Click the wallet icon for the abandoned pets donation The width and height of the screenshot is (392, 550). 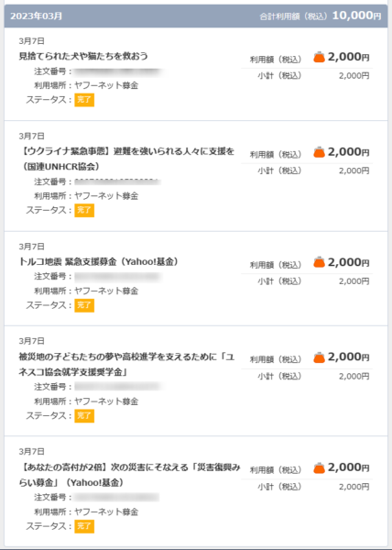click(x=319, y=57)
